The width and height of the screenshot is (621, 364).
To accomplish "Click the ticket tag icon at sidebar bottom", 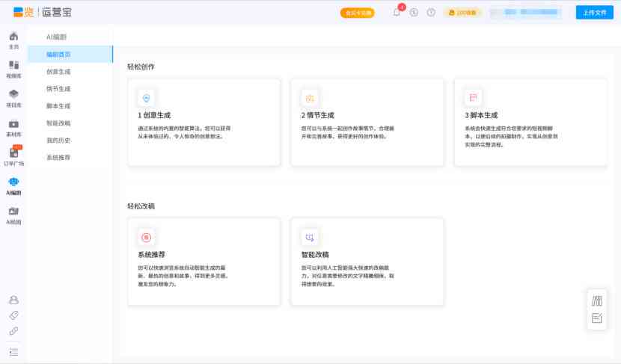I will coord(13,315).
